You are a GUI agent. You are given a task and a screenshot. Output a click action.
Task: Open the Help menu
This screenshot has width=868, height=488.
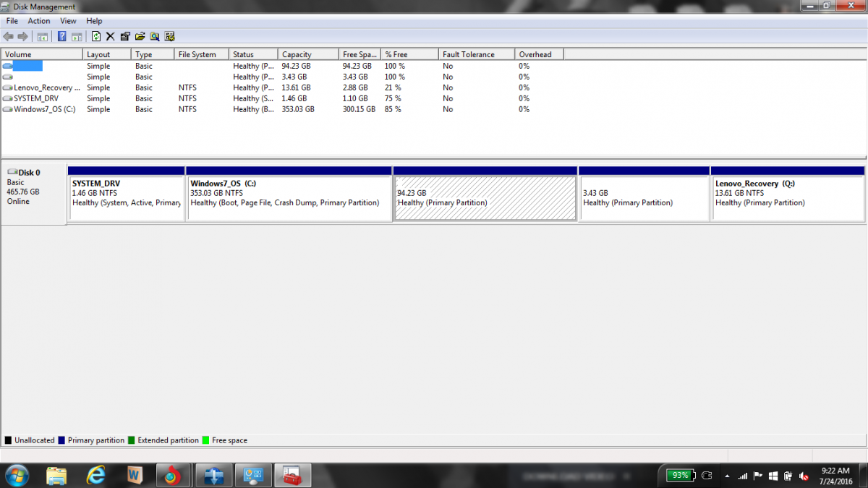tap(94, 21)
